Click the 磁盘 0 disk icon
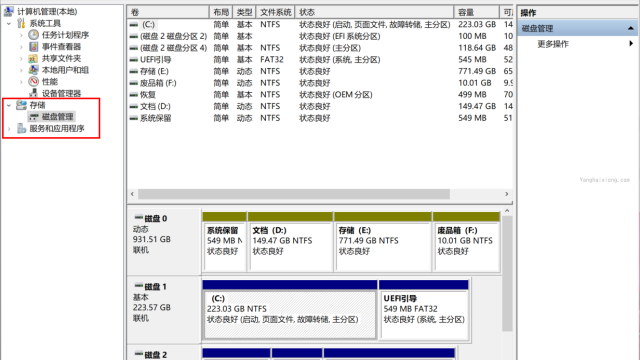Viewport: 640px width, 360px height. tap(139, 218)
